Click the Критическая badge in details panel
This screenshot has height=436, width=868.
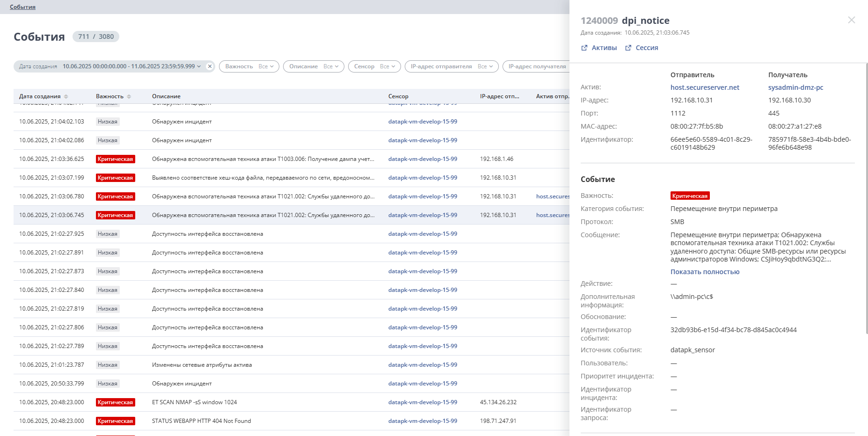(x=690, y=196)
